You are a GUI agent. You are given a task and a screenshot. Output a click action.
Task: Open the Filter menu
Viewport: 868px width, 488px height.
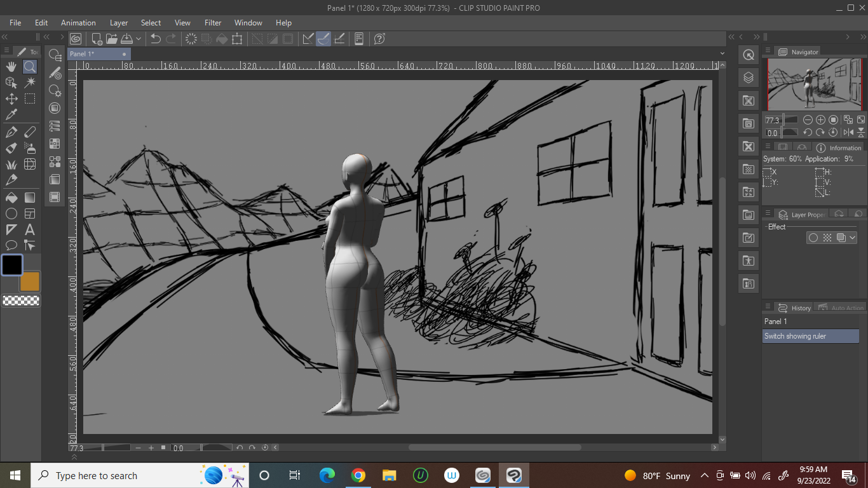(213, 23)
